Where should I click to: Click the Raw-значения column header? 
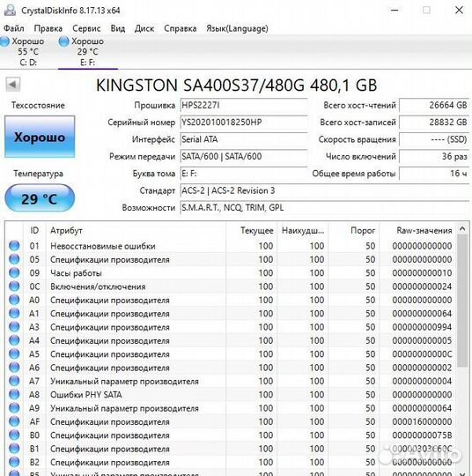pyautogui.click(x=418, y=230)
